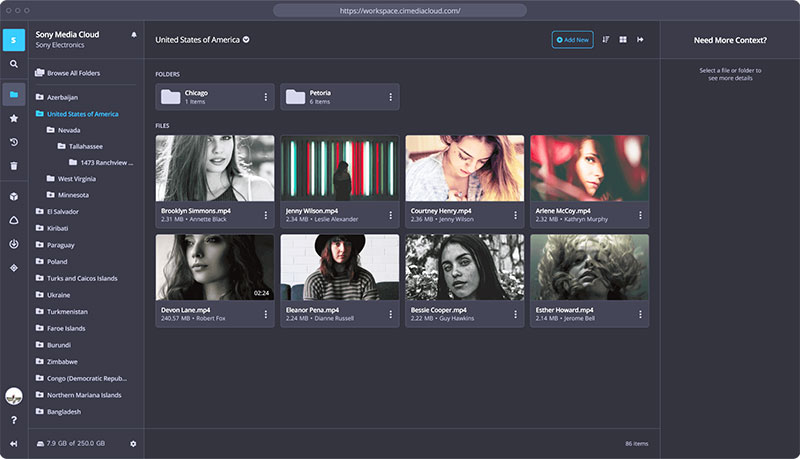Open United States of America title dropdown
Screen dimensions: 800x459
[x=246, y=40]
